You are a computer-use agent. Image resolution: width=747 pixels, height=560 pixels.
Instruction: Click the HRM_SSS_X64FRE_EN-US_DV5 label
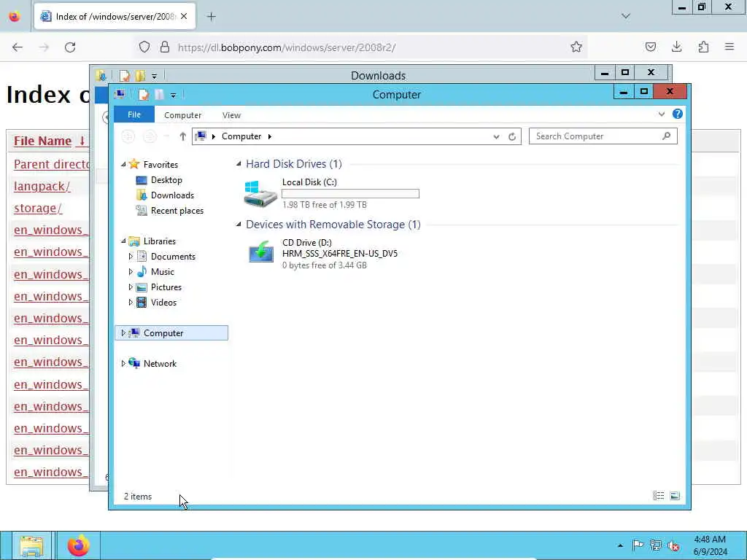point(340,254)
